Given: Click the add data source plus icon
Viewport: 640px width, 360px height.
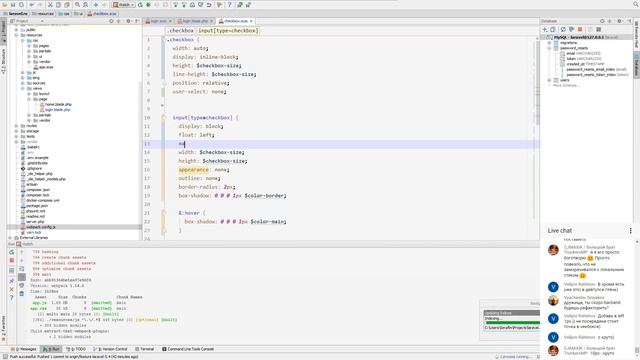Looking at the screenshot, I should (544, 29).
